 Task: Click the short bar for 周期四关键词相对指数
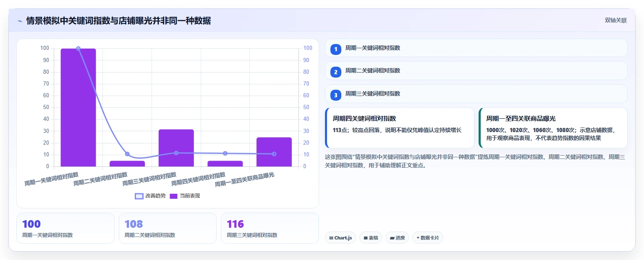pos(225,164)
